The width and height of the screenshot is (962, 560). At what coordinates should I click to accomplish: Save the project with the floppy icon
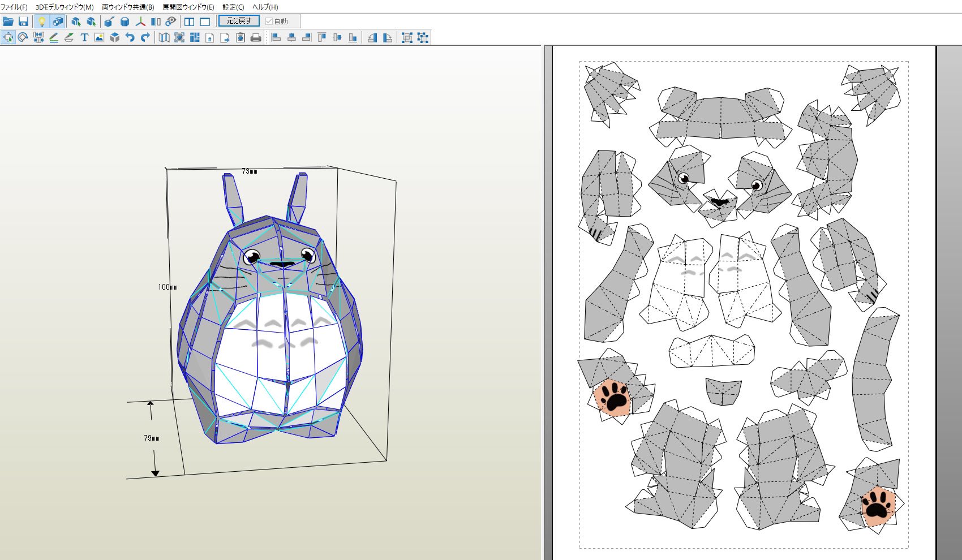click(x=23, y=21)
